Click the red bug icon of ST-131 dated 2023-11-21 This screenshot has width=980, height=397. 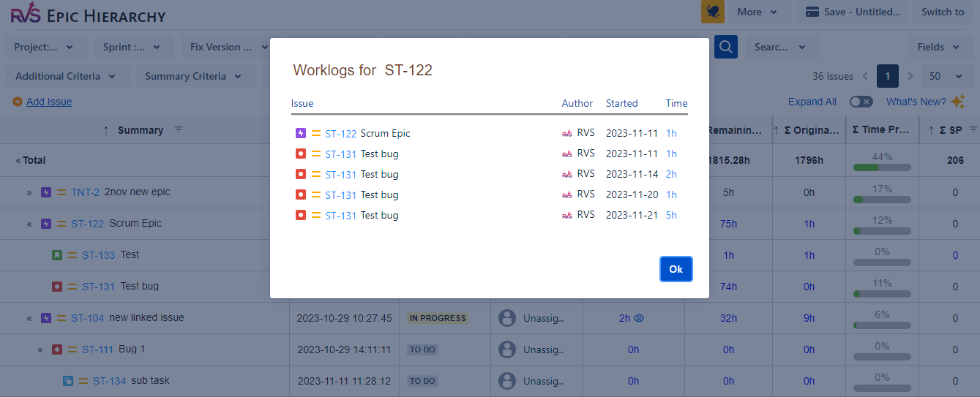(300, 215)
